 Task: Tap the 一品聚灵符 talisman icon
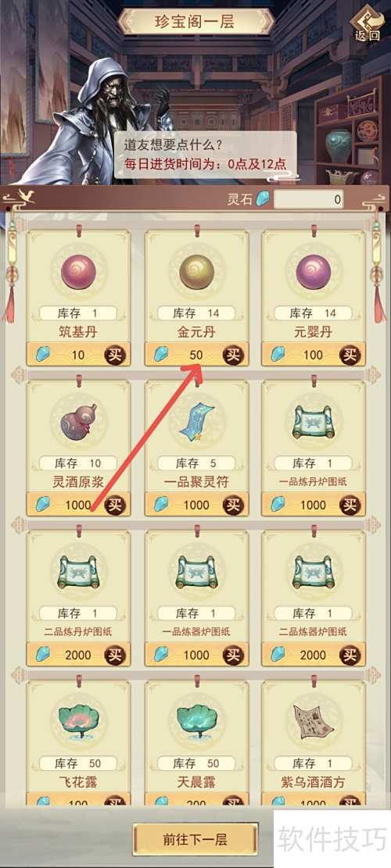tap(196, 423)
